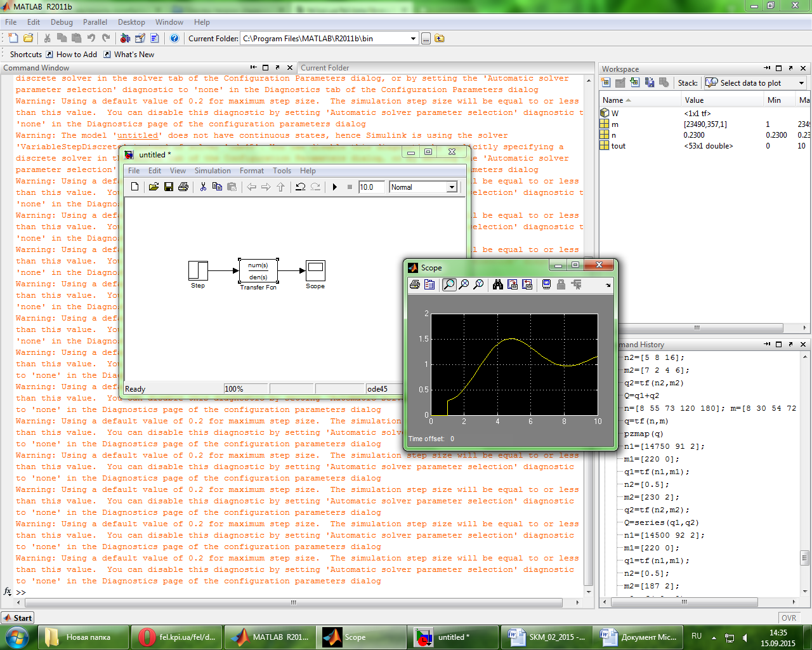Open Format menu in Simulink window

[x=252, y=171]
